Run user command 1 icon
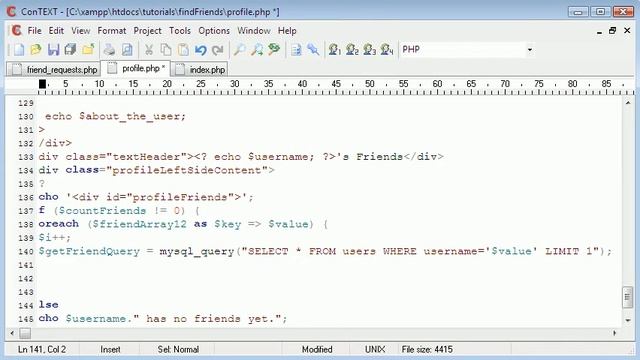This screenshot has height=360, width=640. [x=335, y=50]
